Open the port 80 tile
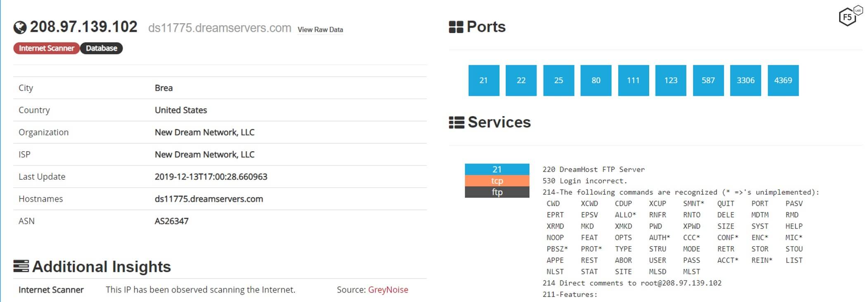Image resolution: width=868 pixels, height=302 pixels. pos(596,81)
